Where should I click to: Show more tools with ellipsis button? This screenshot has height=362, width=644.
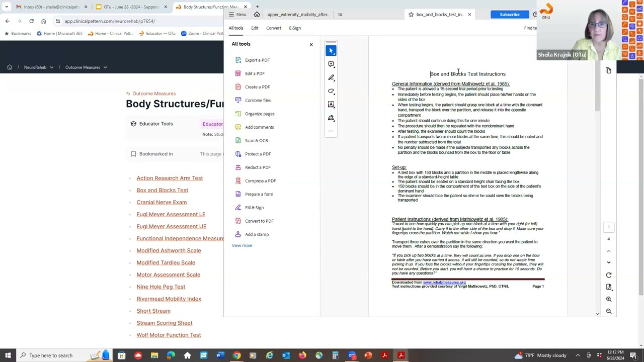(x=331, y=131)
